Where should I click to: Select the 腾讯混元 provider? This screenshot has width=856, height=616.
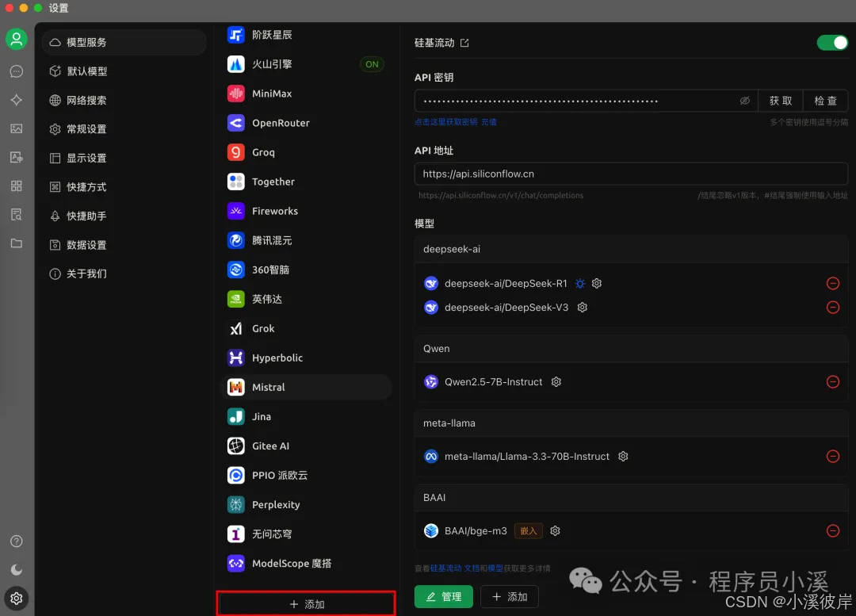306,240
